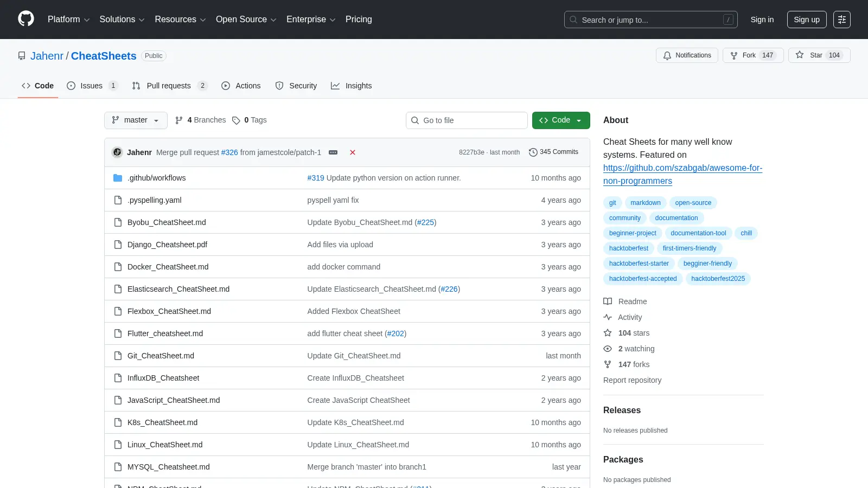Open the CheatSheets repository name link
The image size is (868, 488).
pyautogui.click(x=104, y=56)
